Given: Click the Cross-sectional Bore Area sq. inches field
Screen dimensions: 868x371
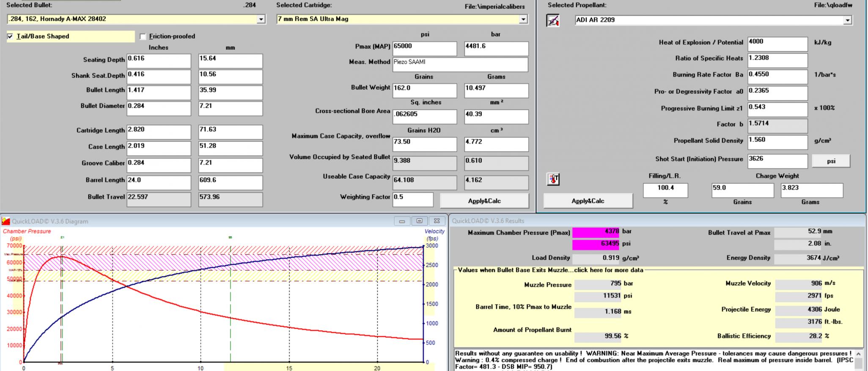Looking at the screenshot, I should 425,117.
